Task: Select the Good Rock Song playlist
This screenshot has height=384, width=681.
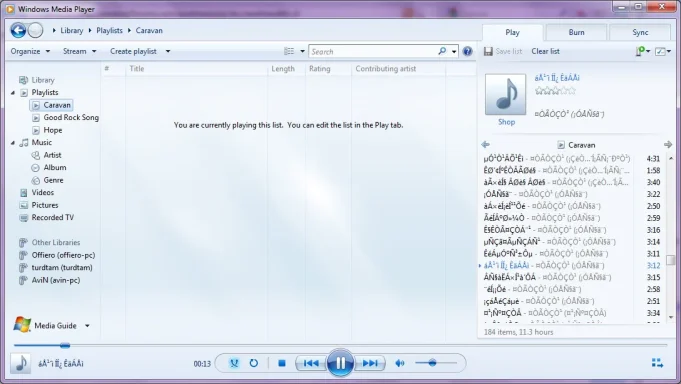Action: 71,118
